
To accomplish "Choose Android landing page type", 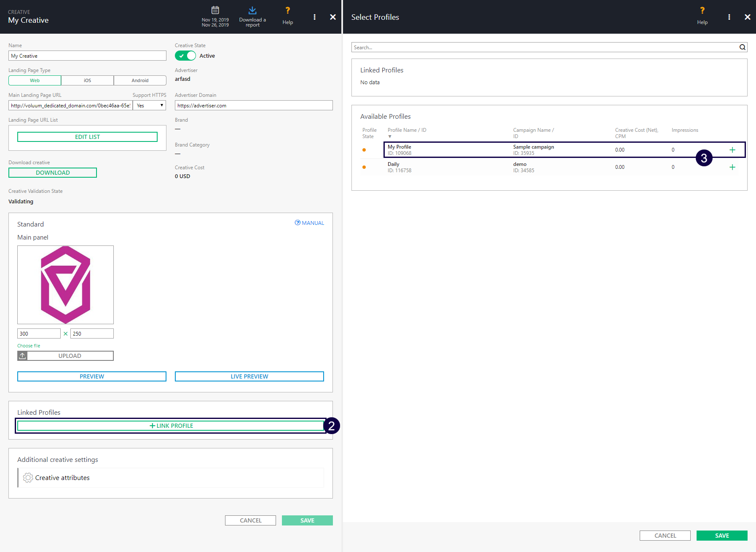I will pos(140,80).
